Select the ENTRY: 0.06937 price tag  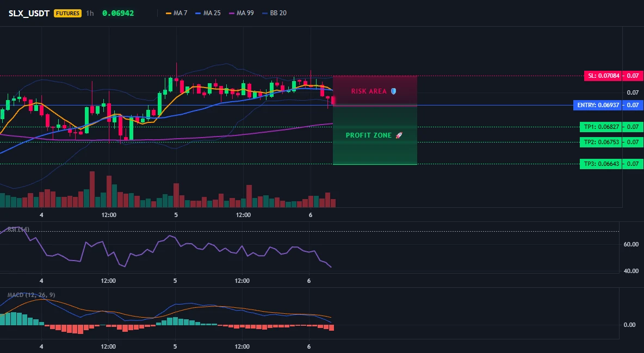[598, 105]
